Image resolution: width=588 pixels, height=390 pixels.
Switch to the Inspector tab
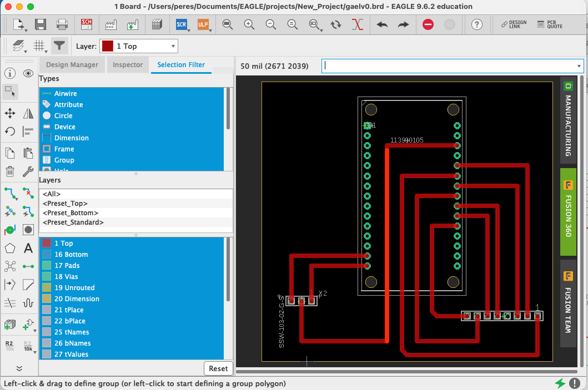click(128, 65)
